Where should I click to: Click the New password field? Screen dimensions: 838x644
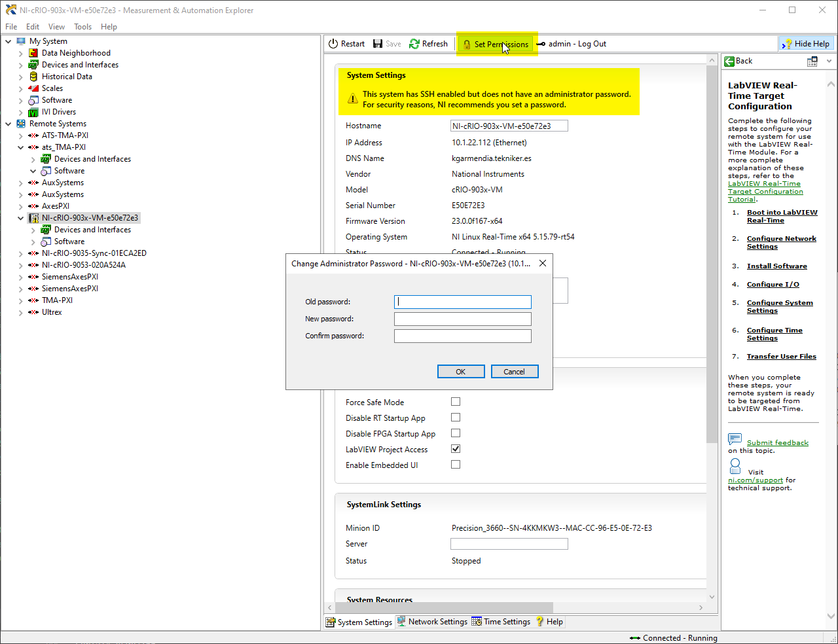(x=463, y=319)
